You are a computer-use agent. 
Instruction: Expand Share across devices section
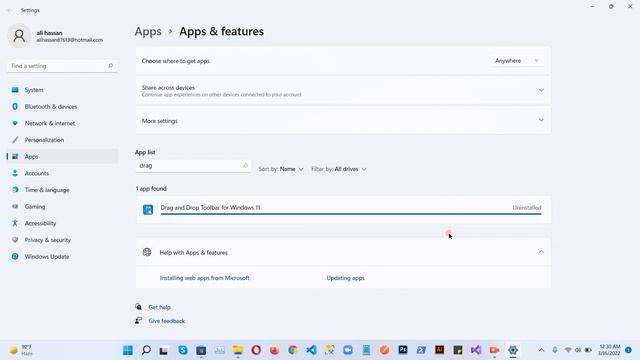pos(343,91)
